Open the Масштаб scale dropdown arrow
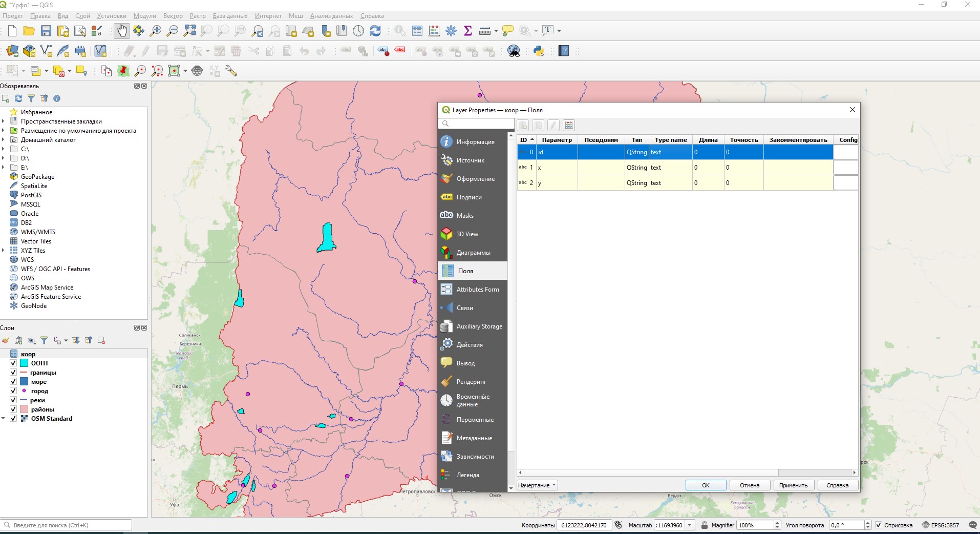This screenshot has width=980, height=534. click(x=690, y=525)
